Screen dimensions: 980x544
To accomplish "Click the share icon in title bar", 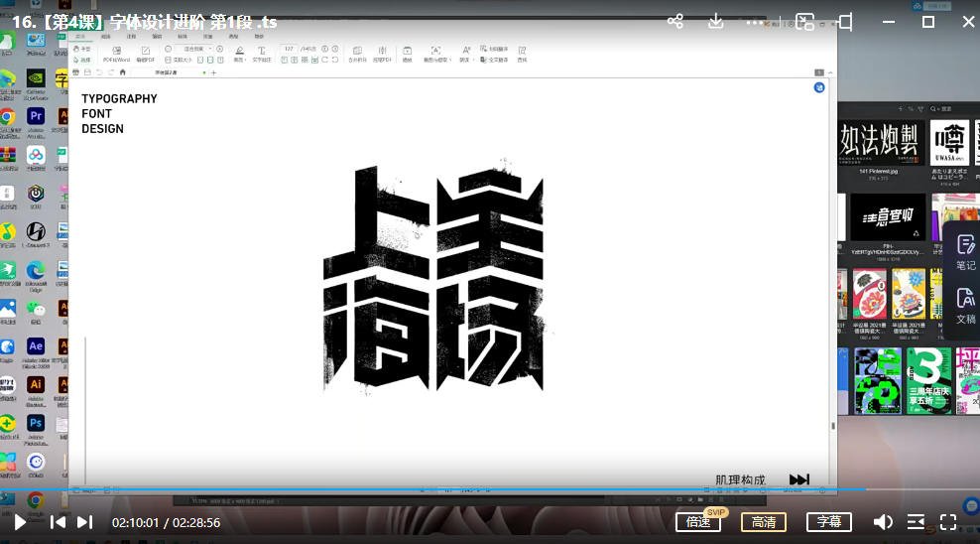I will point(675,22).
